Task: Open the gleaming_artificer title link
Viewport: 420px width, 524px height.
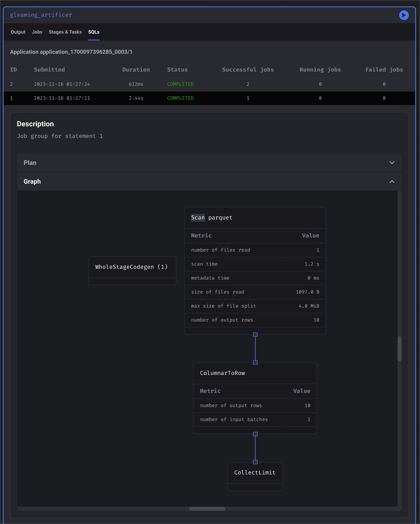Action: click(x=41, y=15)
